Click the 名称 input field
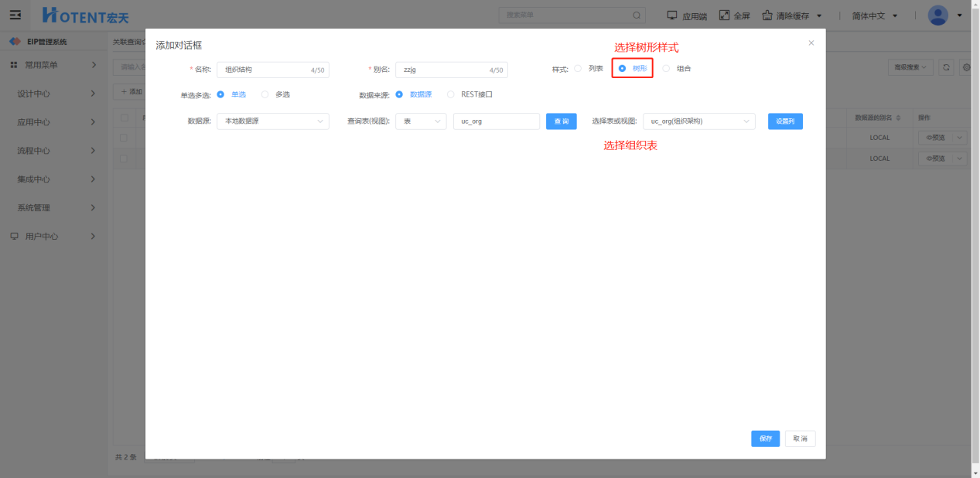Viewport: 980px width, 478px height. tap(263, 70)
